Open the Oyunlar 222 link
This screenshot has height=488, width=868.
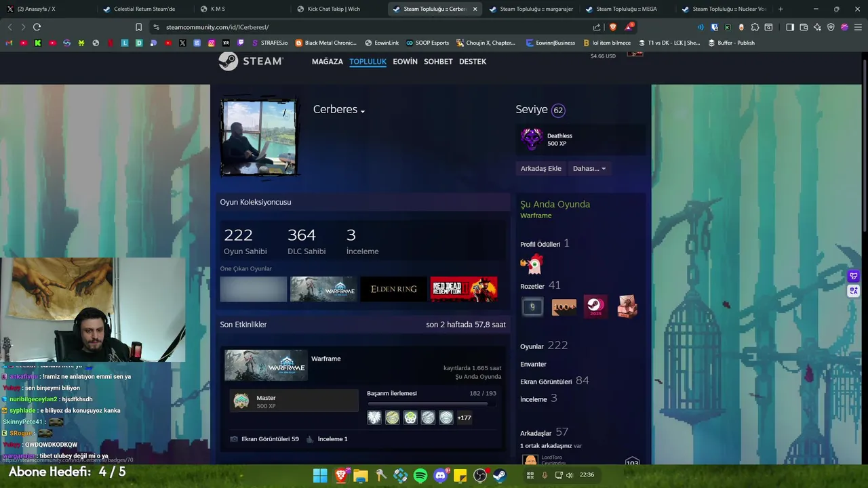point(544,346)
